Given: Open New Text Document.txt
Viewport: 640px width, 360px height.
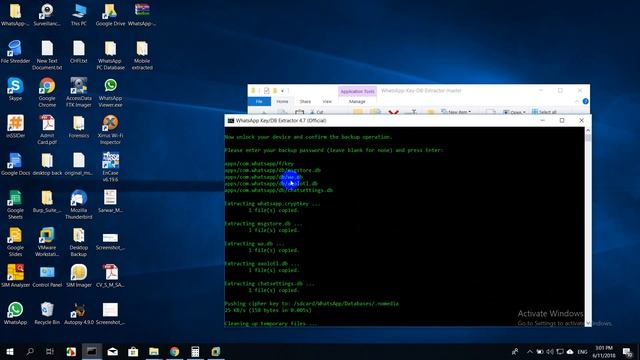Looking at the screenshot, I should click(x=47, y=55).
